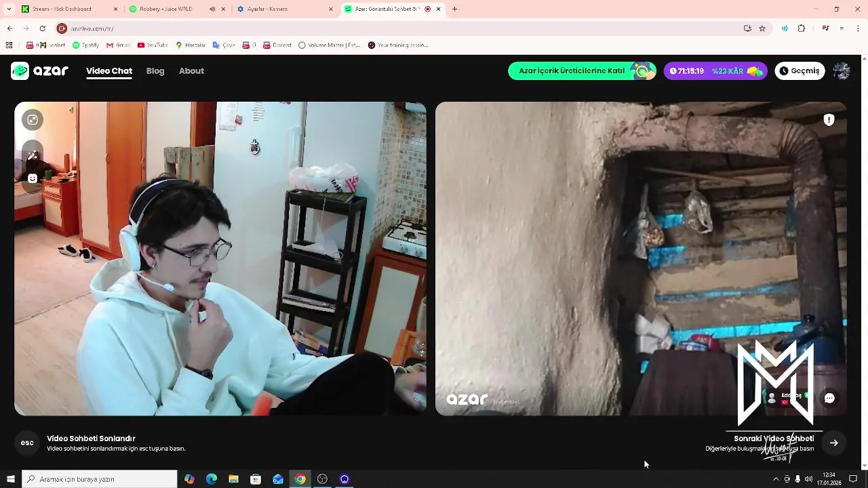Bookmark this page with the star icon
The width and height of the screenshot is (868, 488).
coord(762,28)
